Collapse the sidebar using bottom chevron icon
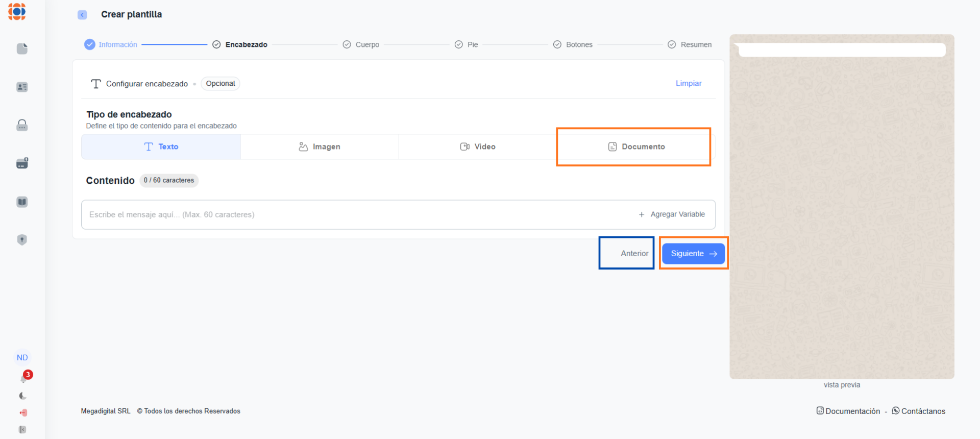The height and width of the screenshot is (439, 980). (x=22, y=429)
